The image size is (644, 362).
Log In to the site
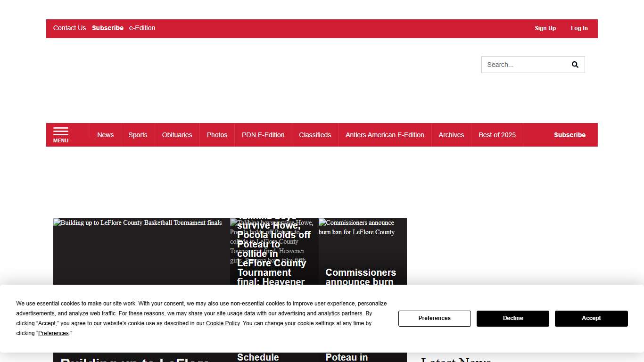tap(579, 28)
